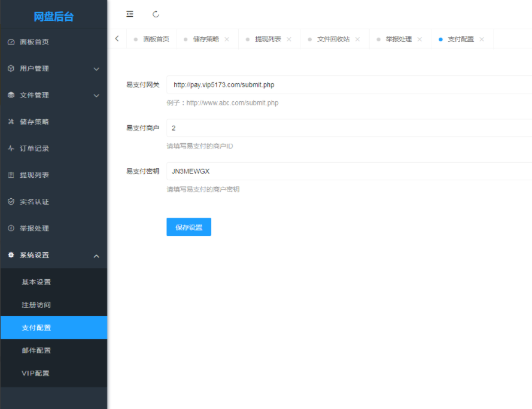Open 储存策略 using its storage icon
The image size is (532, 409).
[10, 122]
